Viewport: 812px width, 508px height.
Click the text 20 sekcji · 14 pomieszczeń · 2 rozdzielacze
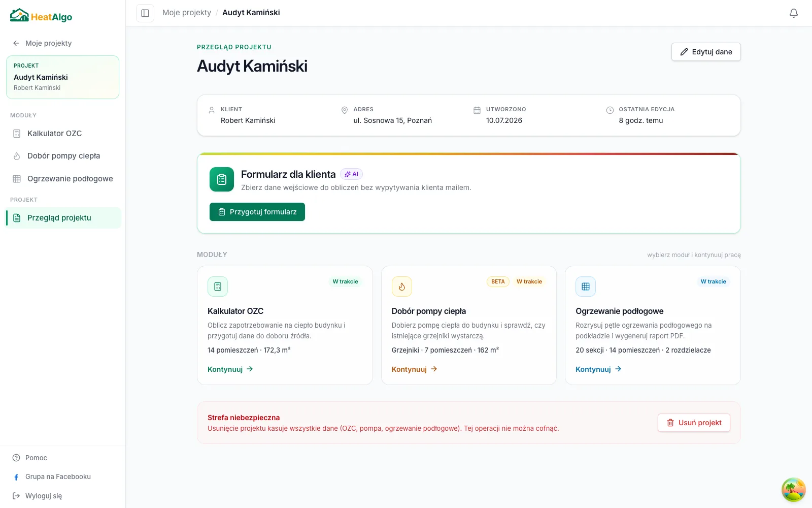[x=643, y=350]
